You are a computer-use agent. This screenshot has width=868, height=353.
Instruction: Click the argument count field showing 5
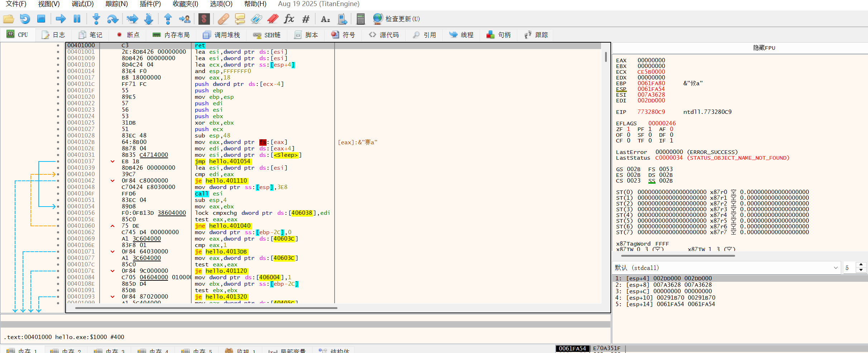850,268
